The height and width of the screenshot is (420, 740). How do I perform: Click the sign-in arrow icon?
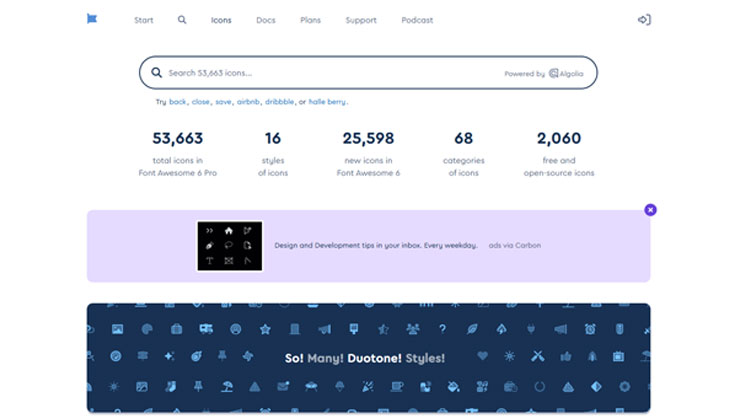[x=643, y=20]
